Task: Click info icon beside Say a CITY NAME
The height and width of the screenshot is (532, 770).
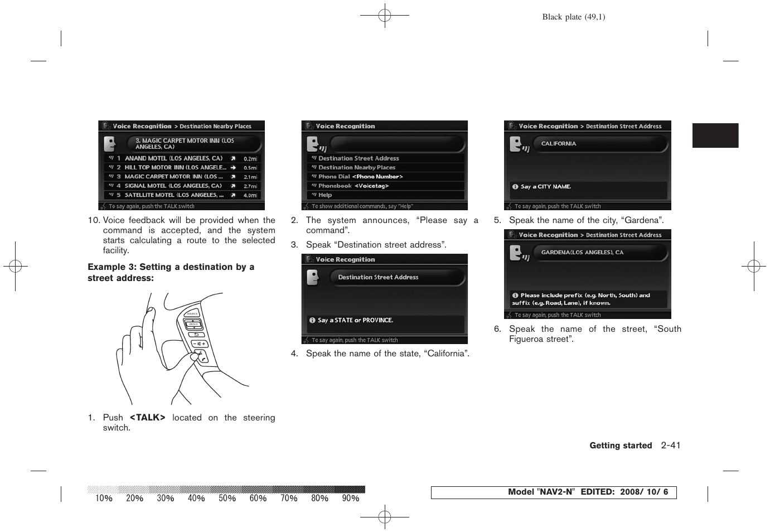Action: [x=515, y=187]
